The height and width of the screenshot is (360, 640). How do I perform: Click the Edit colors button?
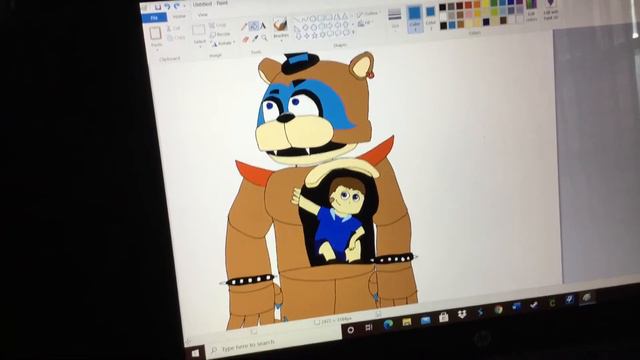[531, 10]
